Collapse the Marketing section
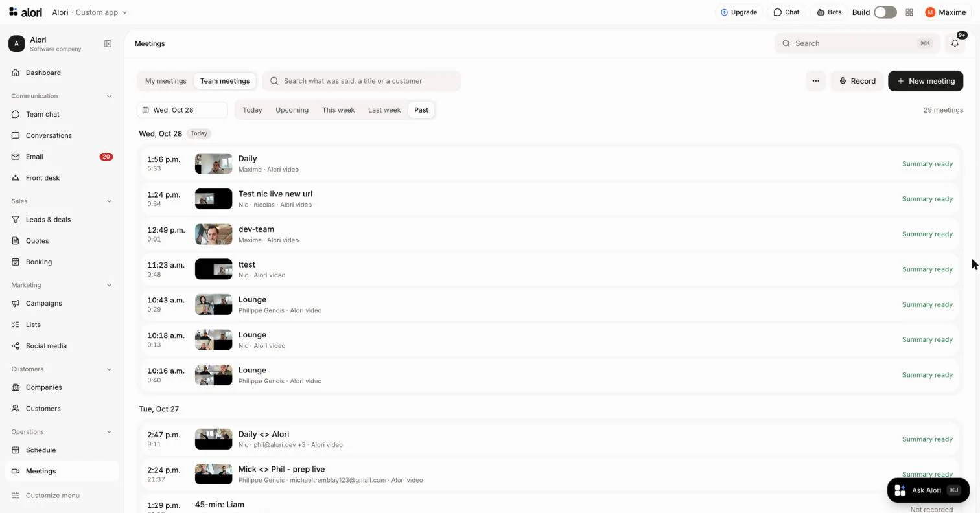This screenshot has height=513, width=980. pos(109,286)
